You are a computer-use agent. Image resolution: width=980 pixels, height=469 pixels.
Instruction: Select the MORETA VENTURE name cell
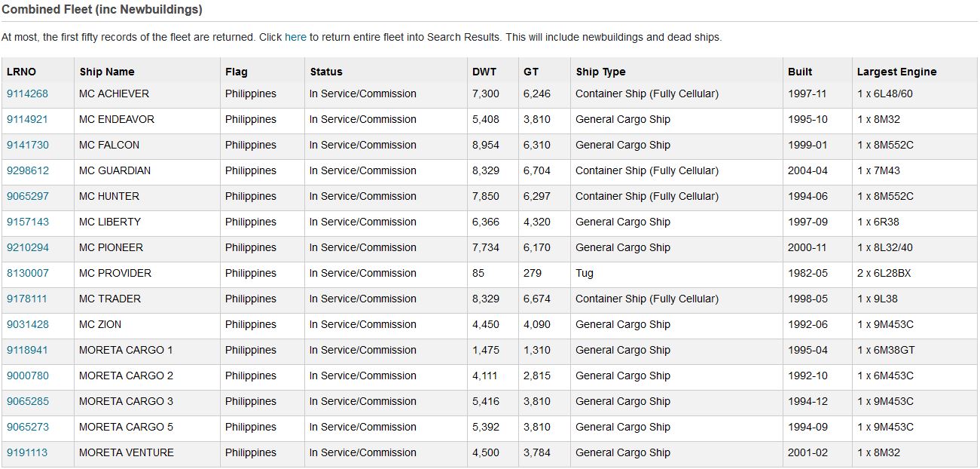click(147, 452)
